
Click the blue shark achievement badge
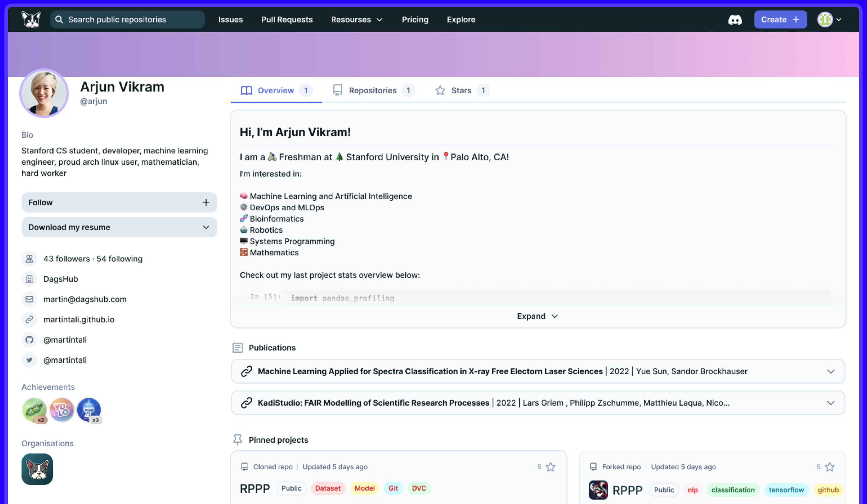[x=89, y=410]
